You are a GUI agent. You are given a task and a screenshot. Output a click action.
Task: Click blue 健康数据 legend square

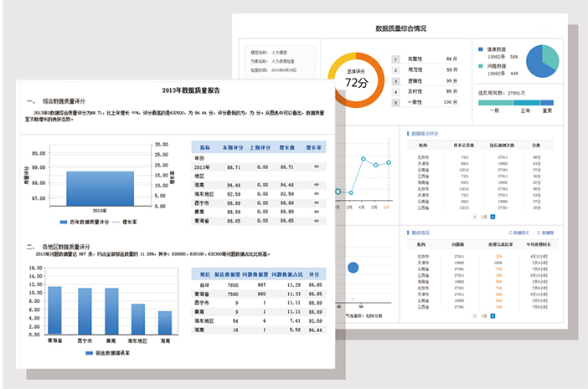[481, 49]
